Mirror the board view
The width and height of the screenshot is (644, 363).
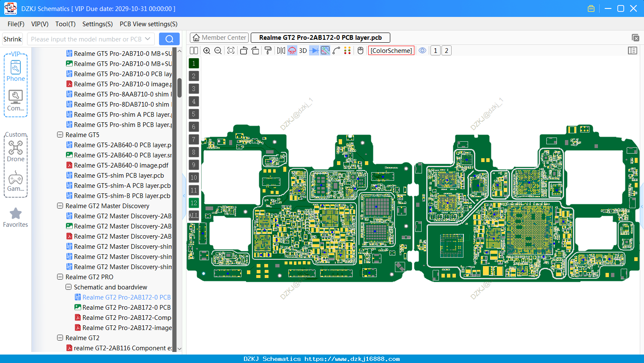[281, 51]
